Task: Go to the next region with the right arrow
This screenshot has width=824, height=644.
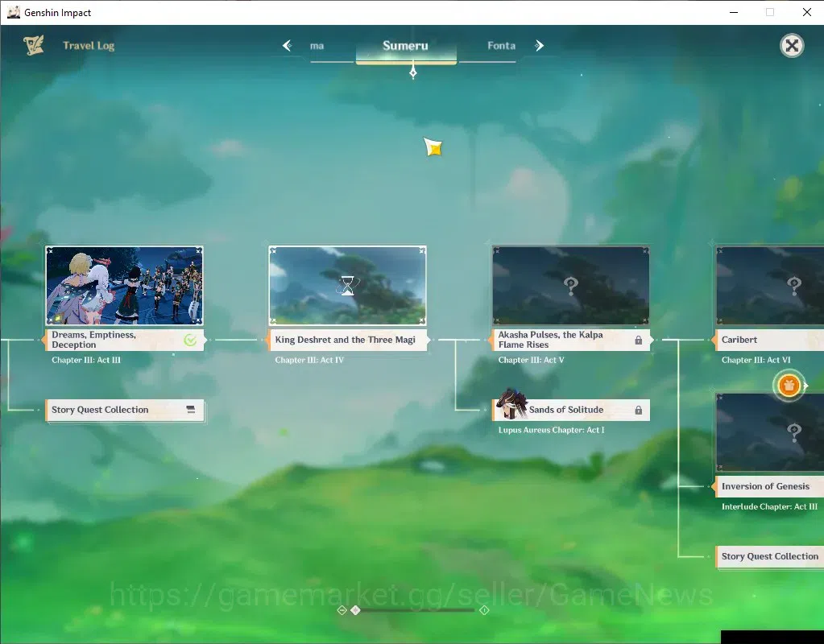Action: pyautogui.click(x=539, y=46)
